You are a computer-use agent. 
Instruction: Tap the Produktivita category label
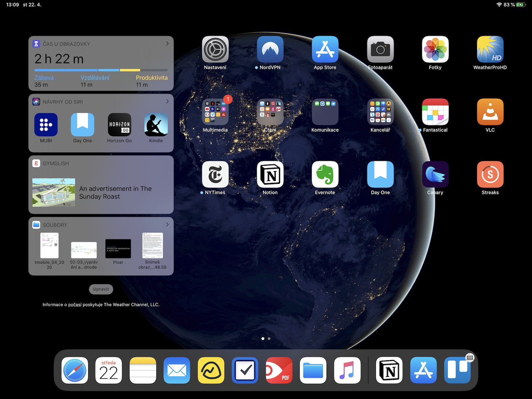coord(152,78)
